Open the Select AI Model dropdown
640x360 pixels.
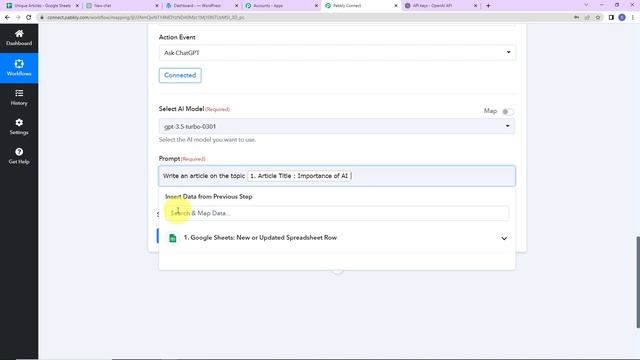[337, 126]
